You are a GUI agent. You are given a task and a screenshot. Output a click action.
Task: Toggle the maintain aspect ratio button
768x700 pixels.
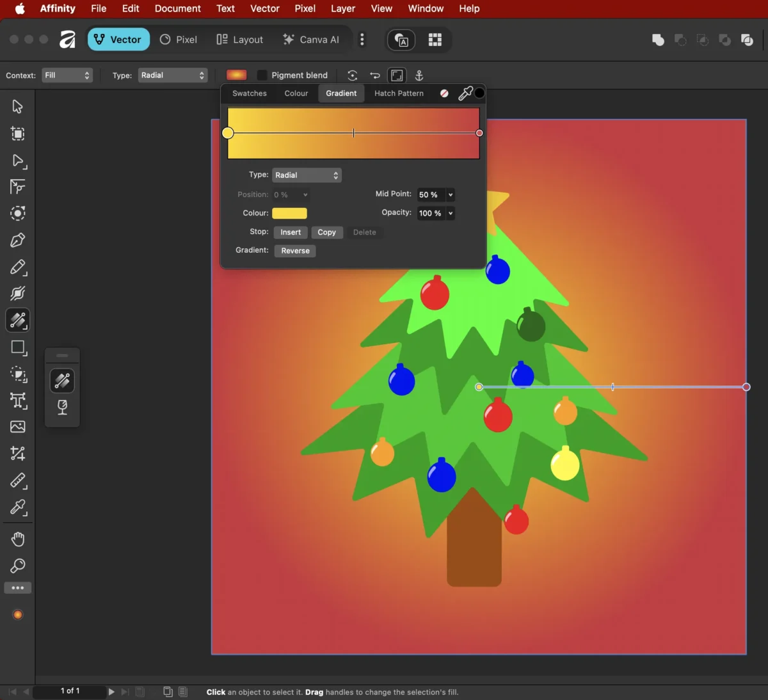pyautogui.click(x=397, y=76)
